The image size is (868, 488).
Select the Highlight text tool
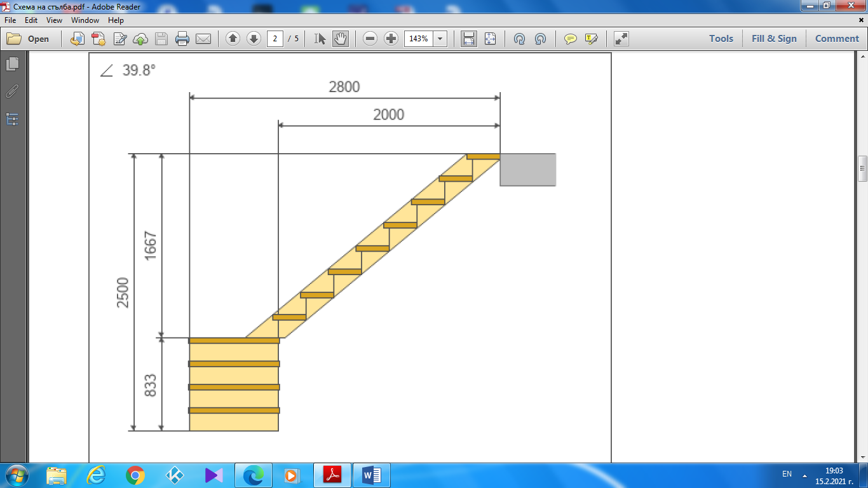(x=592, y=39)
